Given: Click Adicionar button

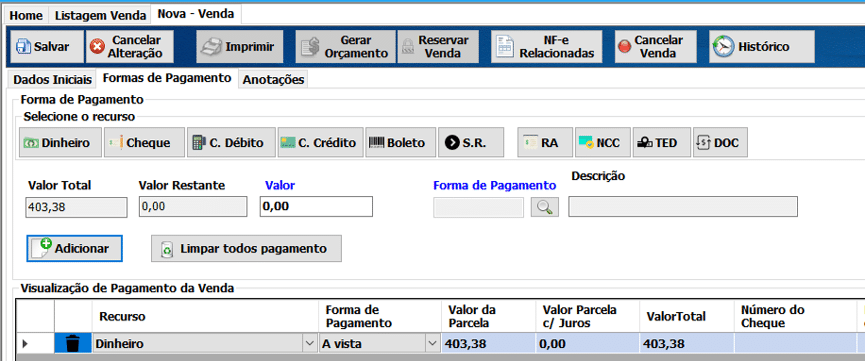Looking at the screenshot, I should point(74,248).
